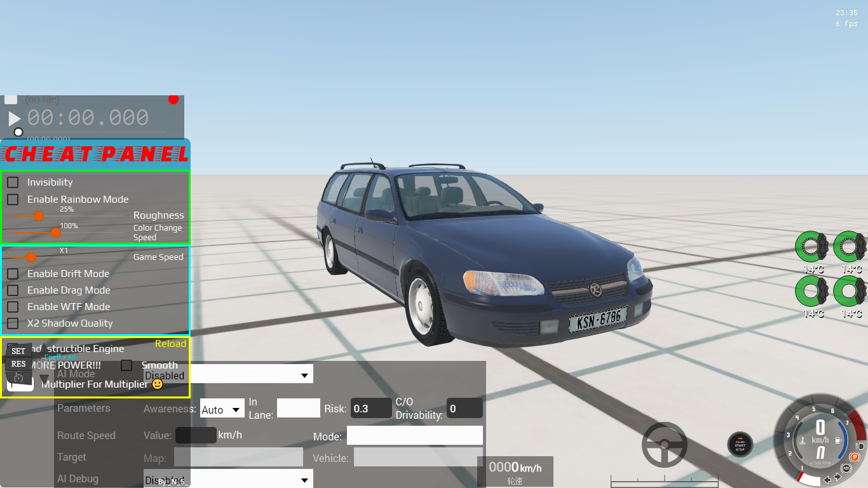Image resolution: width=868 pixels, height=488 pixels.
Task: Click the RES button
Action: (x=18, y=364)
